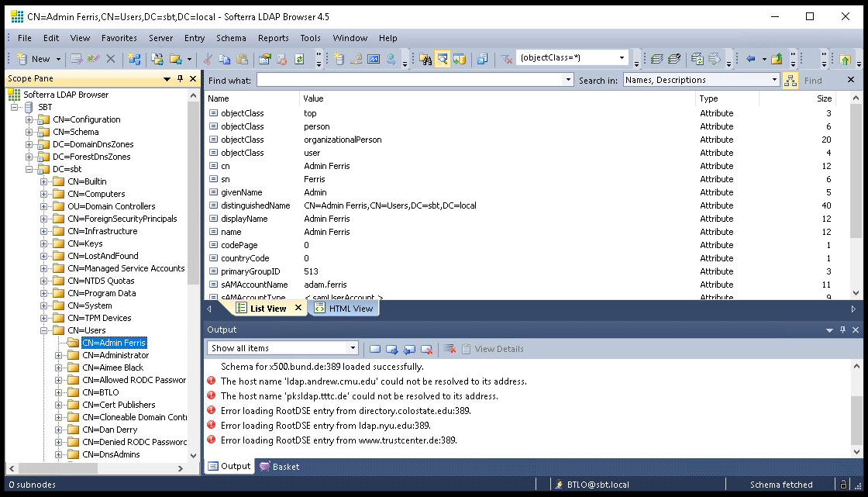Select the Output tab at bottom
This screenshot has width=868, height=497.
click(x=229, y=467)
